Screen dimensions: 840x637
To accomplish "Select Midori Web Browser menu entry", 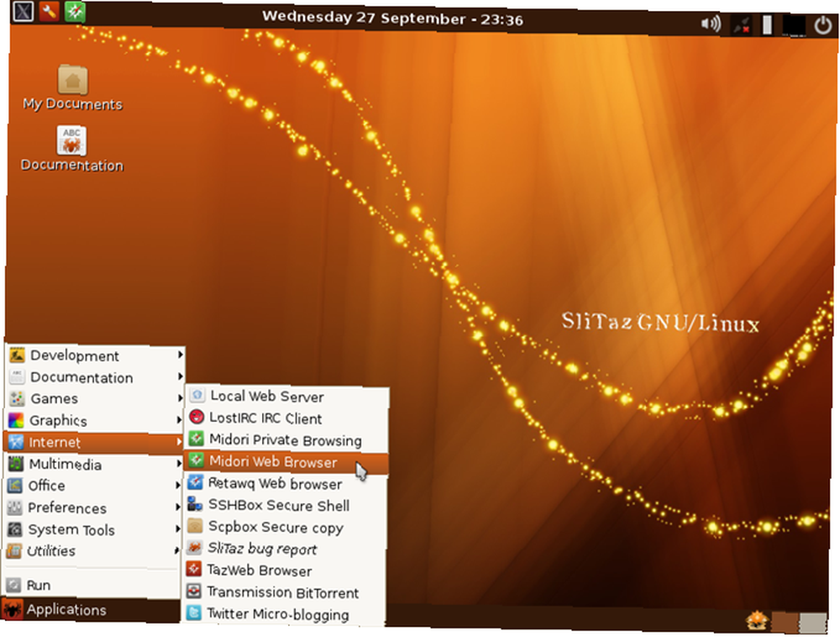I will click(286, 462).
